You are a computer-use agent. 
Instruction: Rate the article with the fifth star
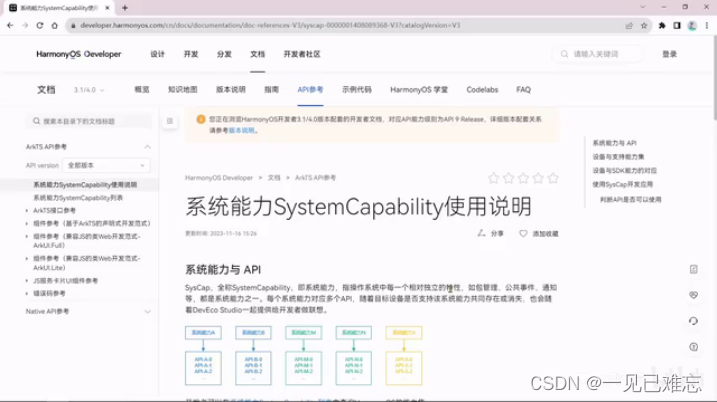(553, 178)
